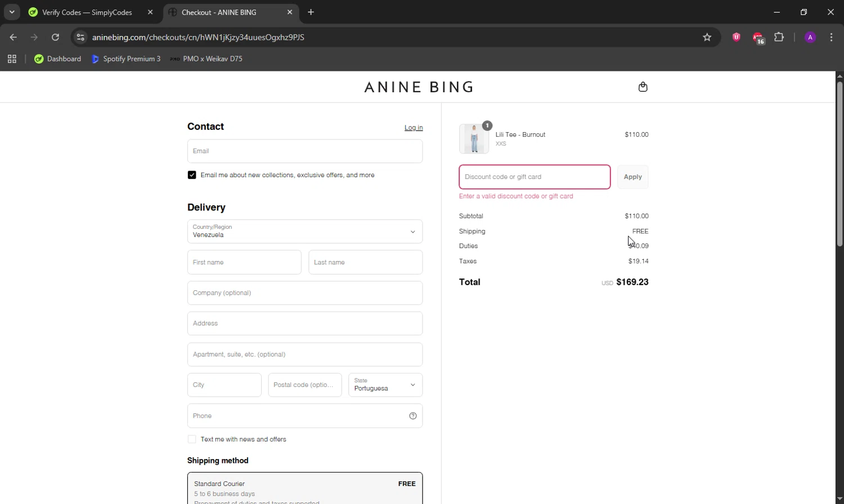Apply the discount code
The height and width of the screenshot is (504, 844).
pyautogui.click(x=633, y=177)
